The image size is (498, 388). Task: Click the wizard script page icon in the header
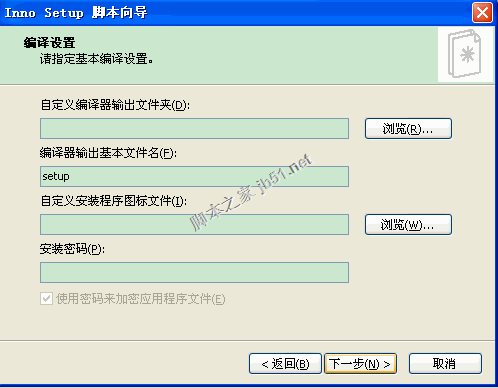(x=465, y=53)
